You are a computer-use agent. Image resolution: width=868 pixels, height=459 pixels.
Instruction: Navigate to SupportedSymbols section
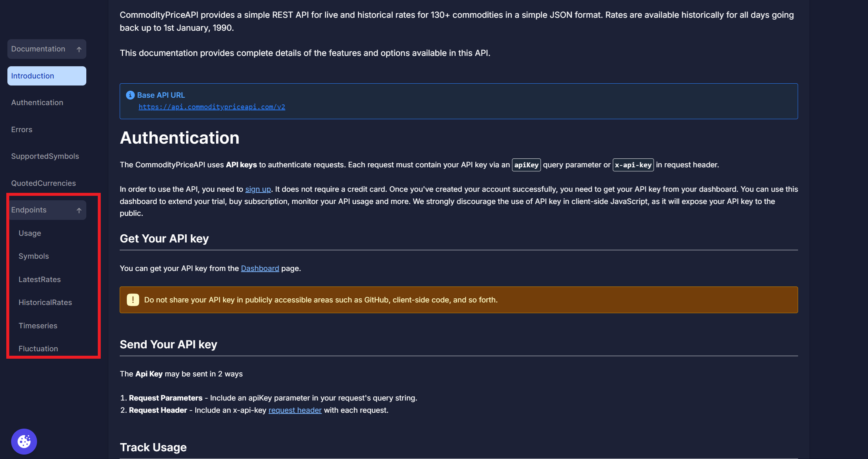click(45, 156)
